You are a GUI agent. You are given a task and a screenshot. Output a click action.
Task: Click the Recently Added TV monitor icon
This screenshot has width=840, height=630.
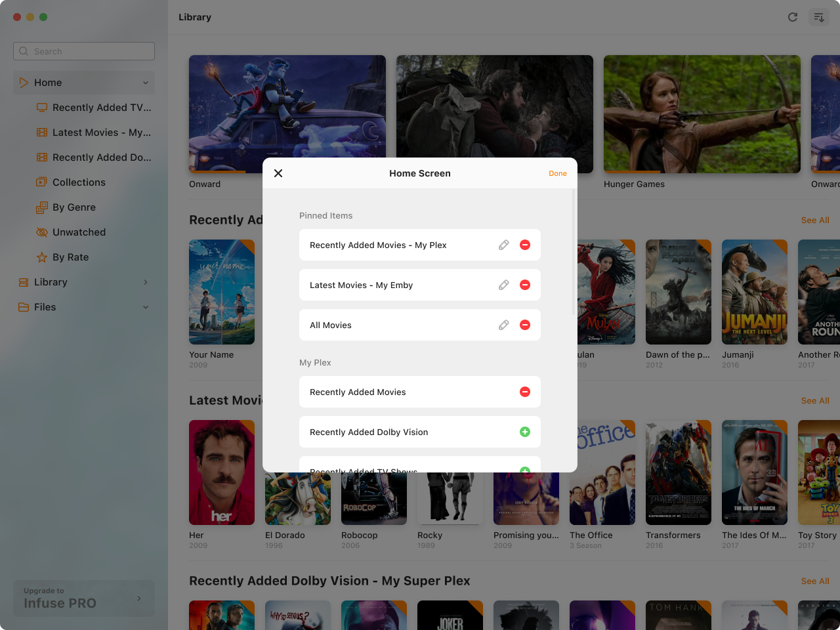click(x=42, y=108)
